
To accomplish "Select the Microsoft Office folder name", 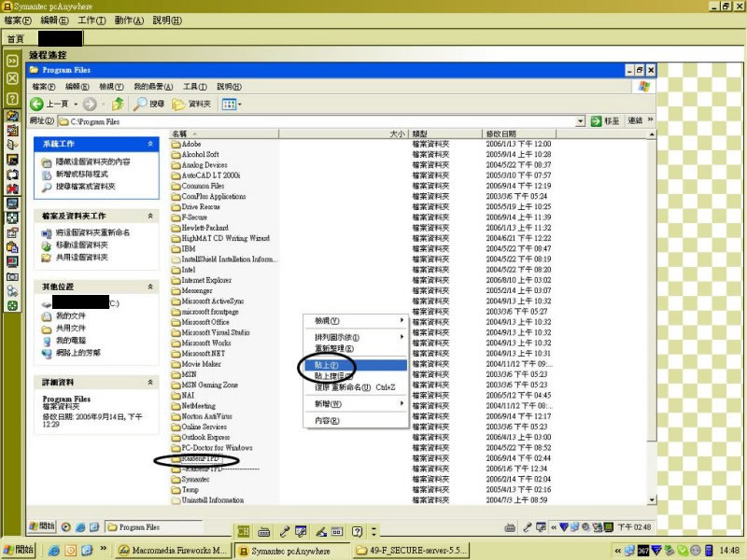I will click(205, 322).
